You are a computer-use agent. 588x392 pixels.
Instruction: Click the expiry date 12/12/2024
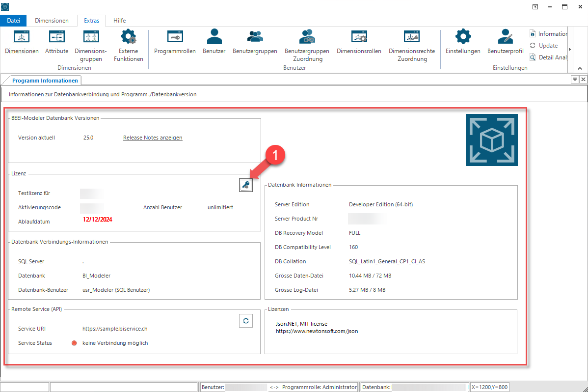pyautogui.click(x=98, y=219)
